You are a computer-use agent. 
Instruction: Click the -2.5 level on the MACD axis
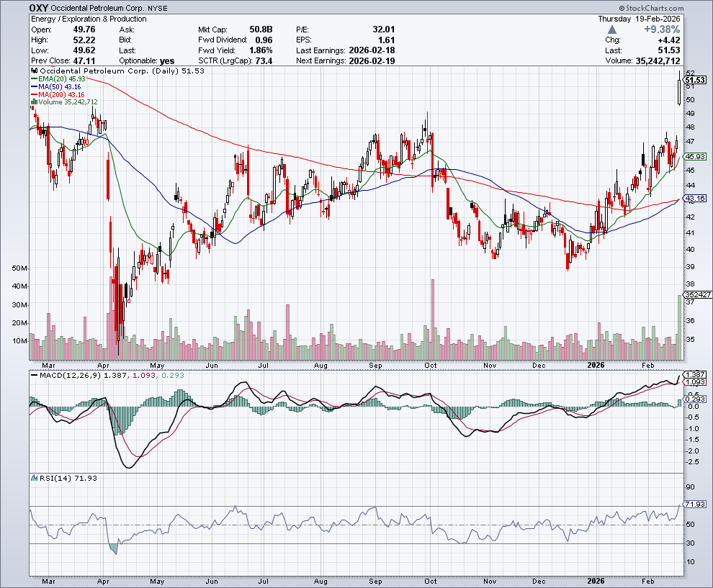click(x=693, y=461)
